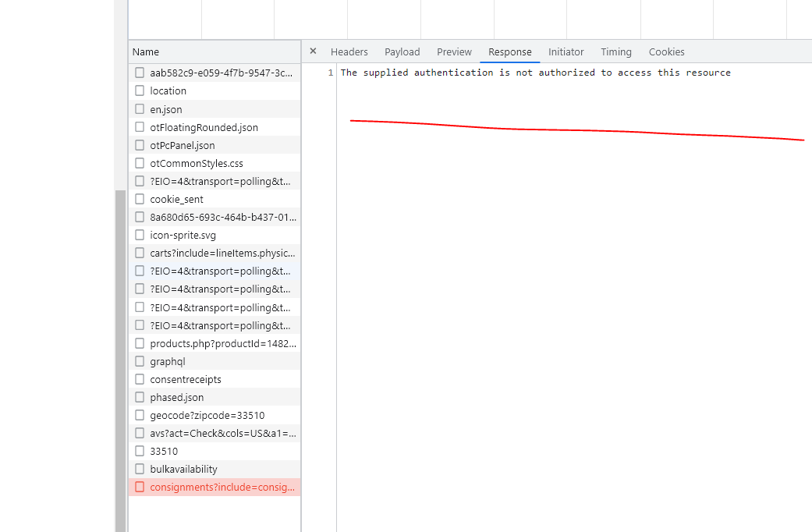
Task: Click file icon beside bulkavailability
Action: 140,469
